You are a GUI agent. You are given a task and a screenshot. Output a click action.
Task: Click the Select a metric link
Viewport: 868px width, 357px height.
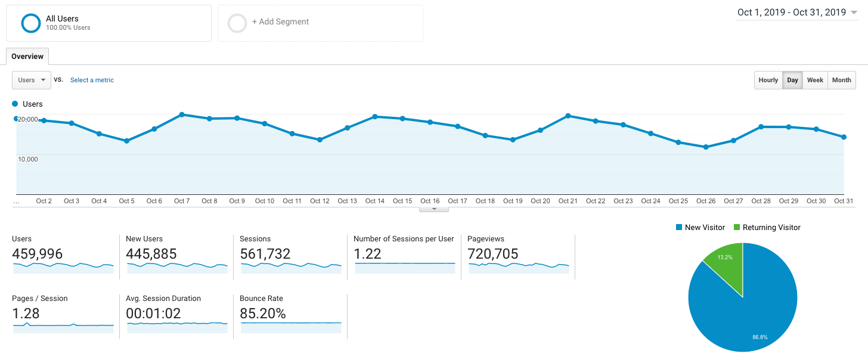(x=91, y=79)
